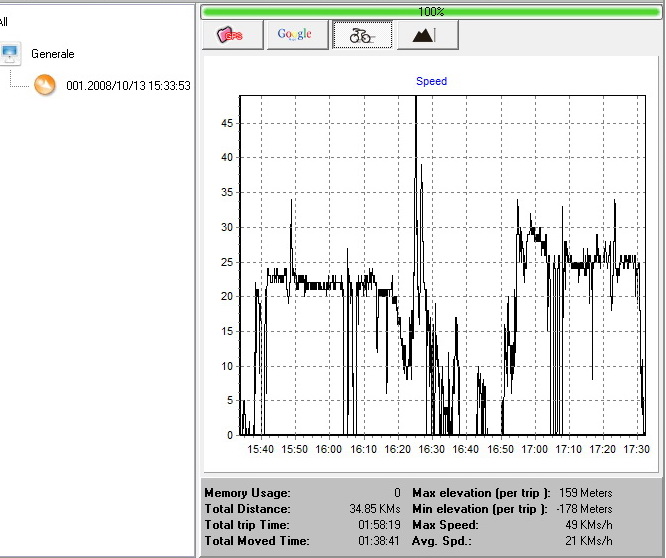Screen dimensions: 666x558
Task: Click the 17:00 label on time axis
Action: tap(534, 450)
